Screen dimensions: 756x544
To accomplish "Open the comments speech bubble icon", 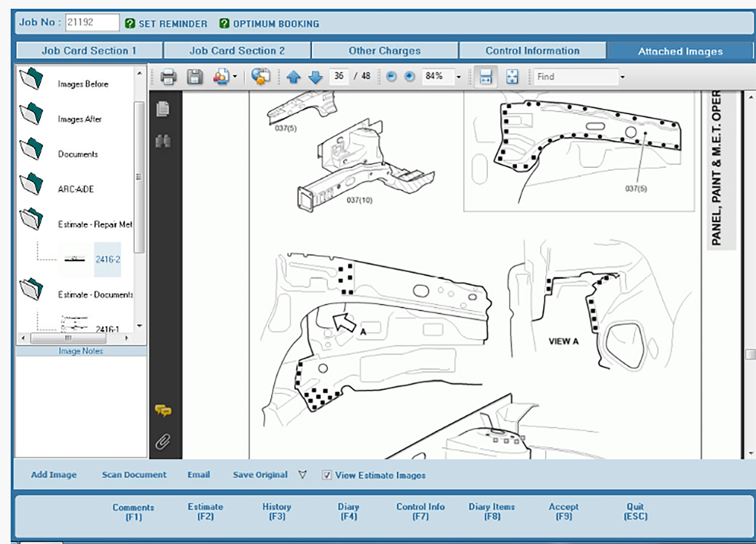I will tap(163, 411).
